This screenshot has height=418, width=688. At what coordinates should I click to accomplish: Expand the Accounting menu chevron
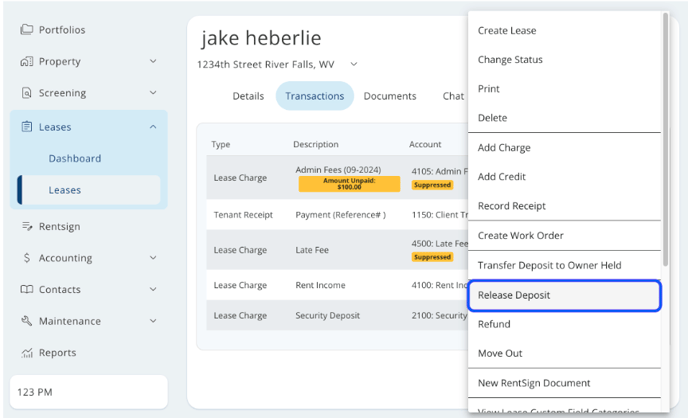[x=153, y=258]
